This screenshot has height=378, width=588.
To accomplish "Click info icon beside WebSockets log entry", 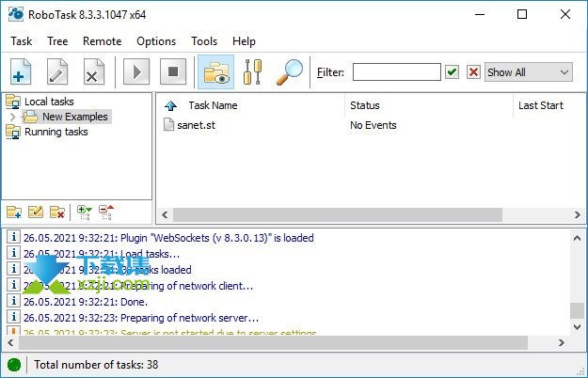I will 13,237.
